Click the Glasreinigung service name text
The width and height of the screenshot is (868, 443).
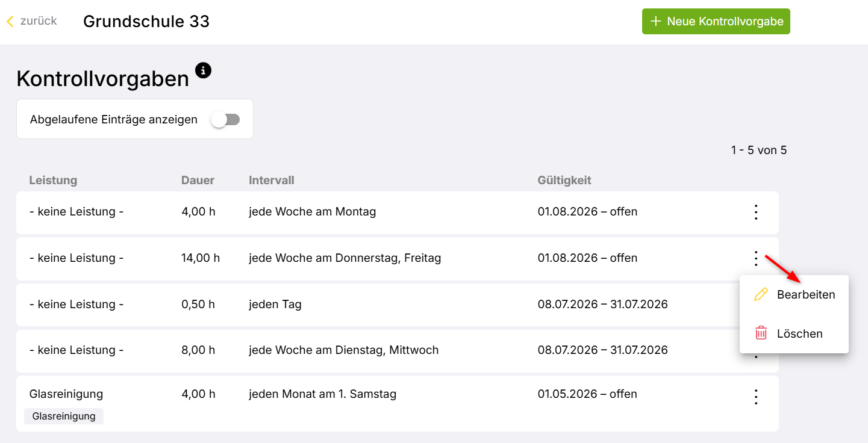click(x=66, y=394)
